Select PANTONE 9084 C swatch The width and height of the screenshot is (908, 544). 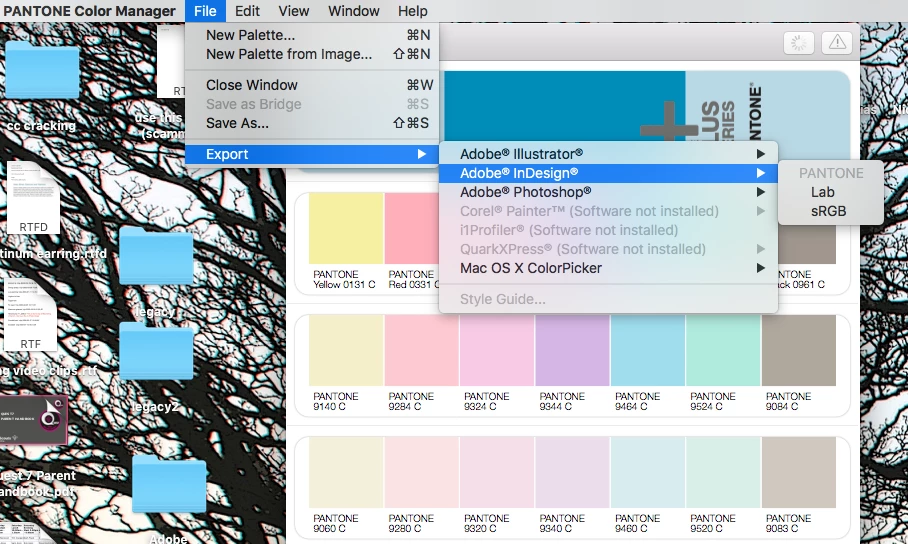click(799, 351)
